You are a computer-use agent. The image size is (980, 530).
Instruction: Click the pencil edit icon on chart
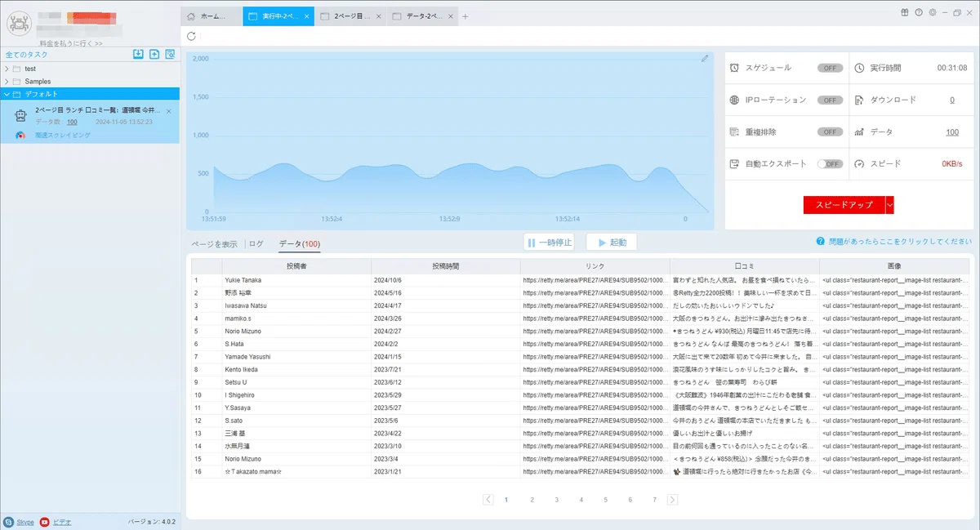tap(705, 58)
